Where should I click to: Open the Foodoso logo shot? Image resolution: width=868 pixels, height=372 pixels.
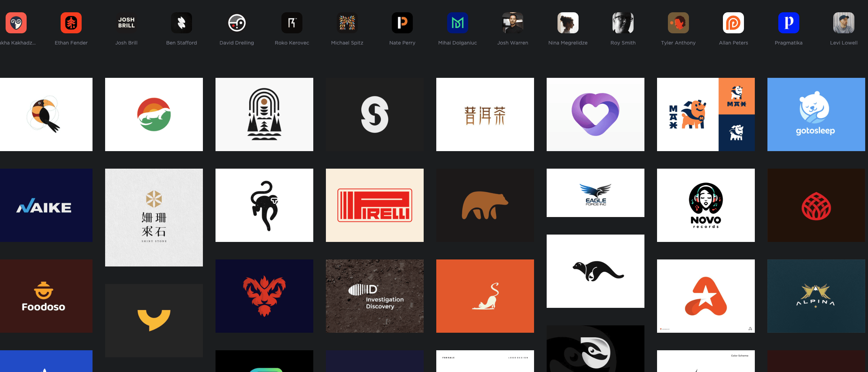pos(46,296)
